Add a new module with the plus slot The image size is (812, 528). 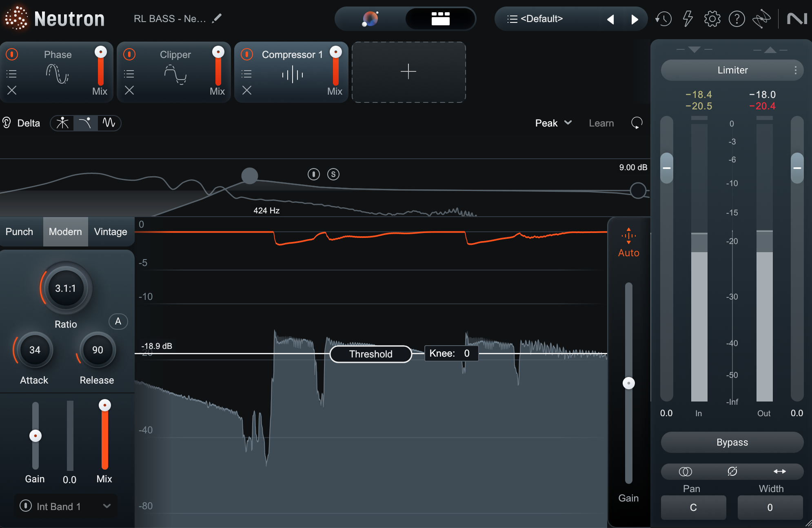tap(408, 72)
